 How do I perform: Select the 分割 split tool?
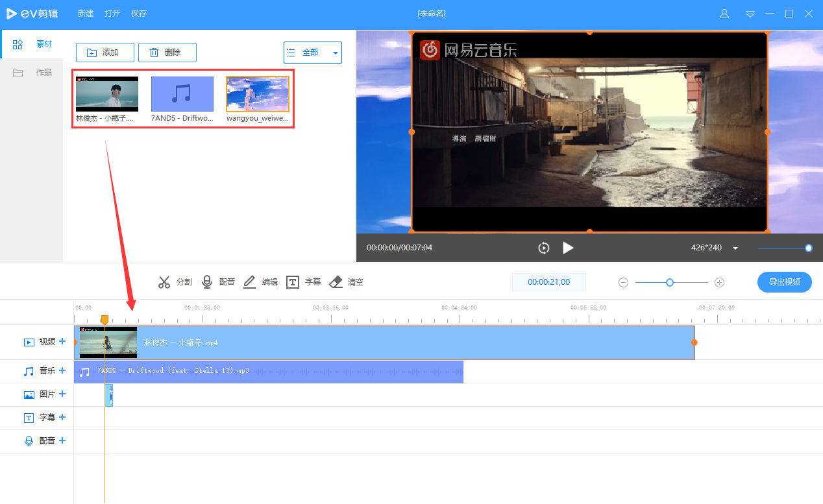[x=175, y=282]
